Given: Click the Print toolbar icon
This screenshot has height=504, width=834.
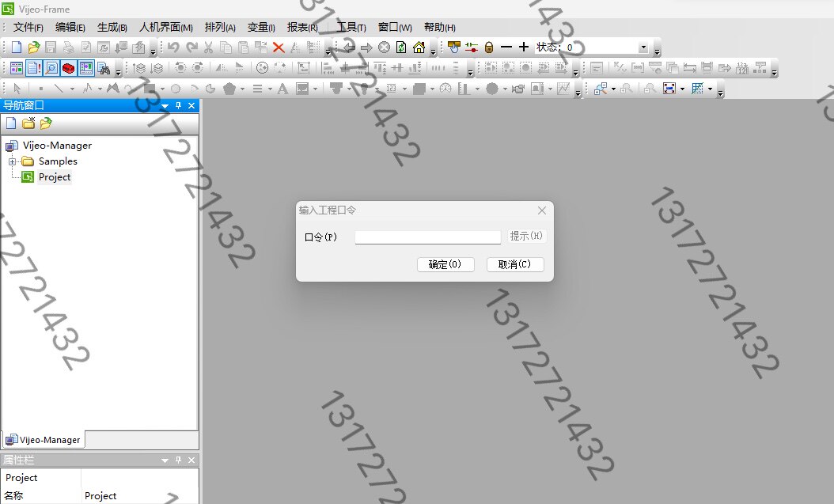Looking at the screenshot, I should coord(68,47).
